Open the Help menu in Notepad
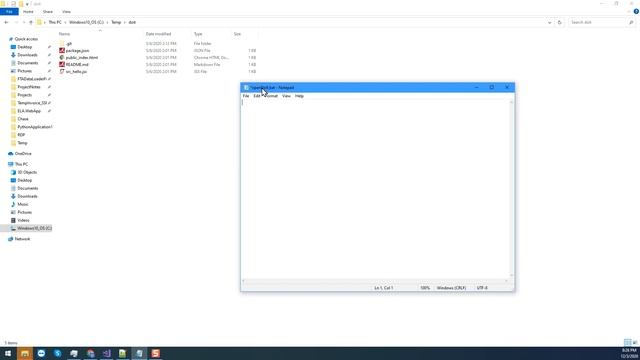This screenshot has height=360, width=640. tap(299, 96)
